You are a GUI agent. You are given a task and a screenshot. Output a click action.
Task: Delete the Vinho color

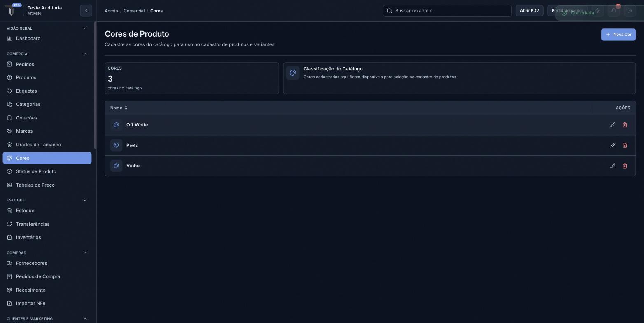pos(625,166)
